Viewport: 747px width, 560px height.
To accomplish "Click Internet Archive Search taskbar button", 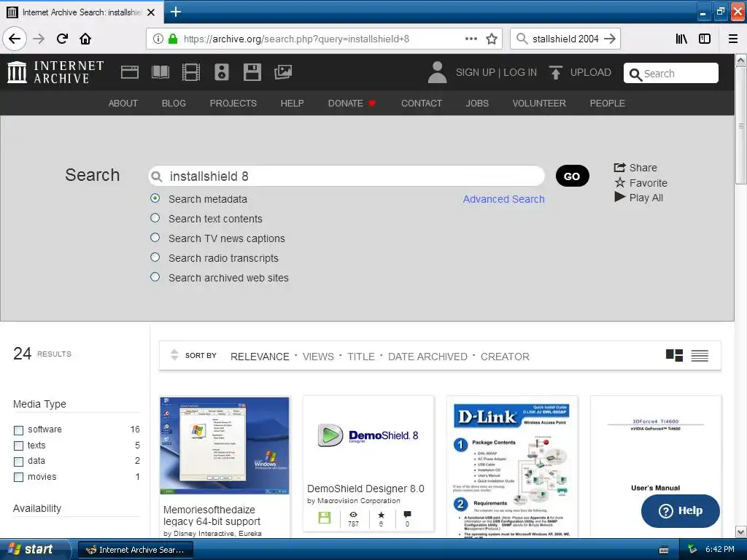I will [x=136, y=550].
